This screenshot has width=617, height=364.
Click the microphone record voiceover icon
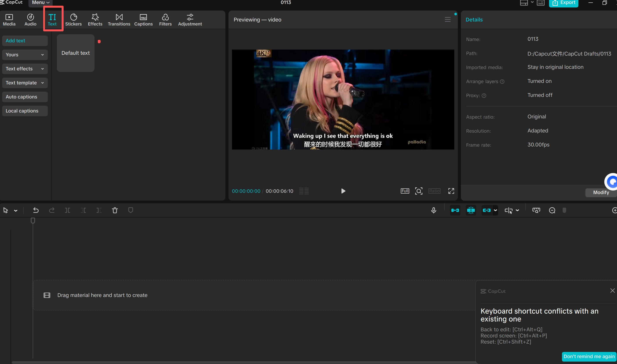433,210
